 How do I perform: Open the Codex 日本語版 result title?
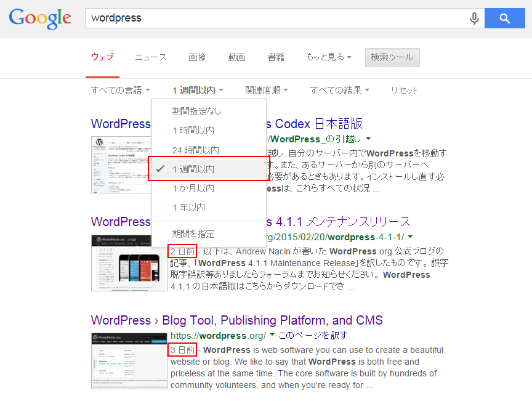coord(314,124)
